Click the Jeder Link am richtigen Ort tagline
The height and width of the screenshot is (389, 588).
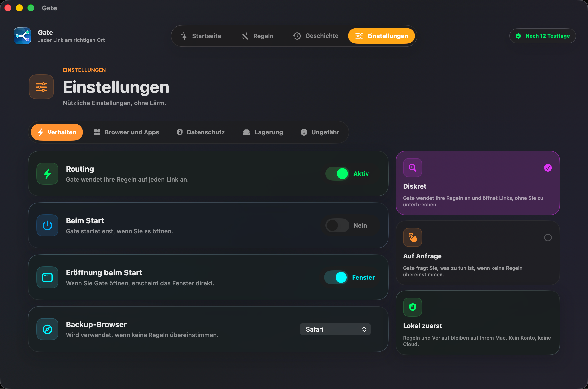(71, 40)
